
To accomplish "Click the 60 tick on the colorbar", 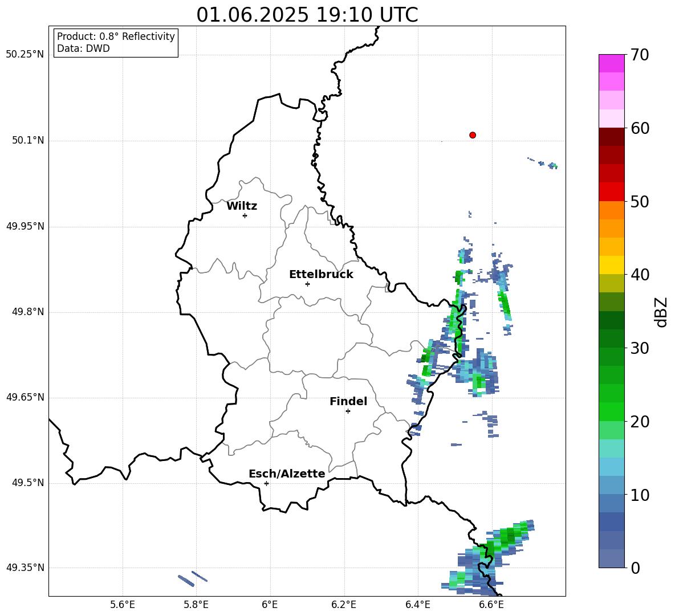I will (639, 128).
